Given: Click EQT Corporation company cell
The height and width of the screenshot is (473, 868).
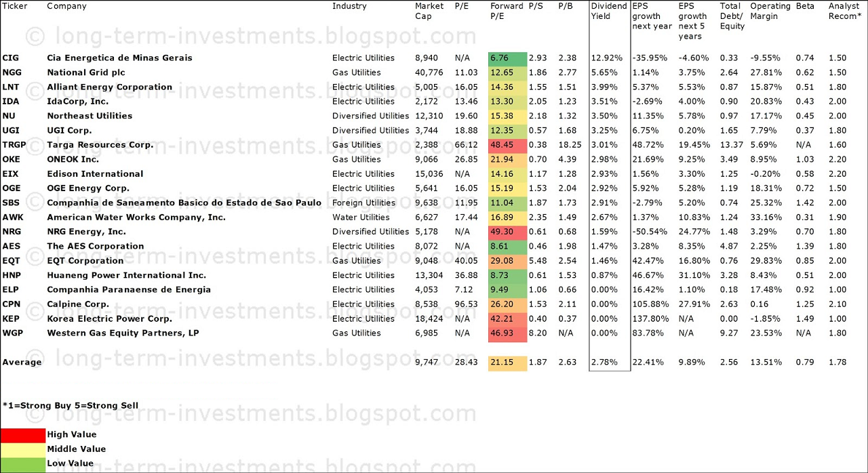Looking at the screenshot, I should [x=85, y=261].
